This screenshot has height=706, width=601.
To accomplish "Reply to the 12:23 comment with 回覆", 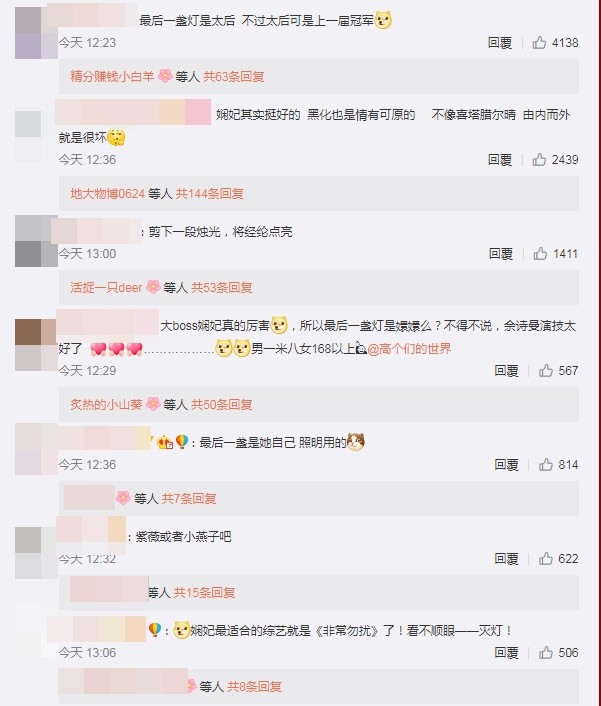I will click(500, 43).
